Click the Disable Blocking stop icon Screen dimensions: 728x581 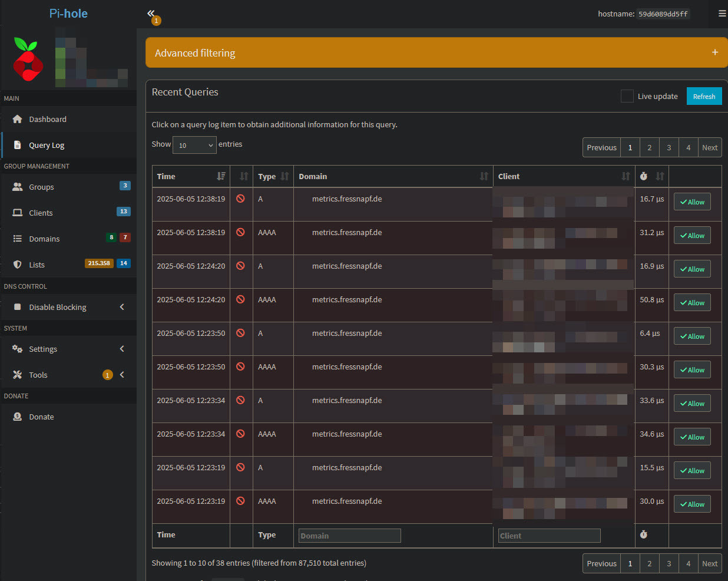[x=17, y=307]
